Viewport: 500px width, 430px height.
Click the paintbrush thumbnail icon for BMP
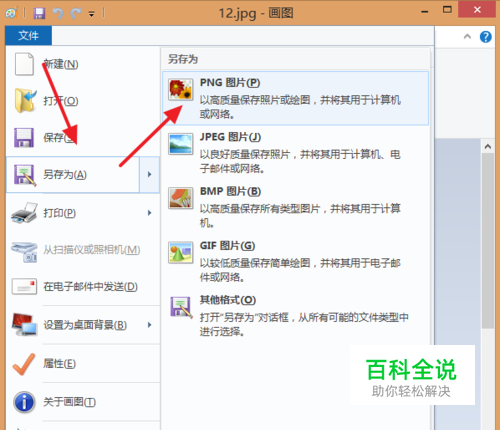180,198
